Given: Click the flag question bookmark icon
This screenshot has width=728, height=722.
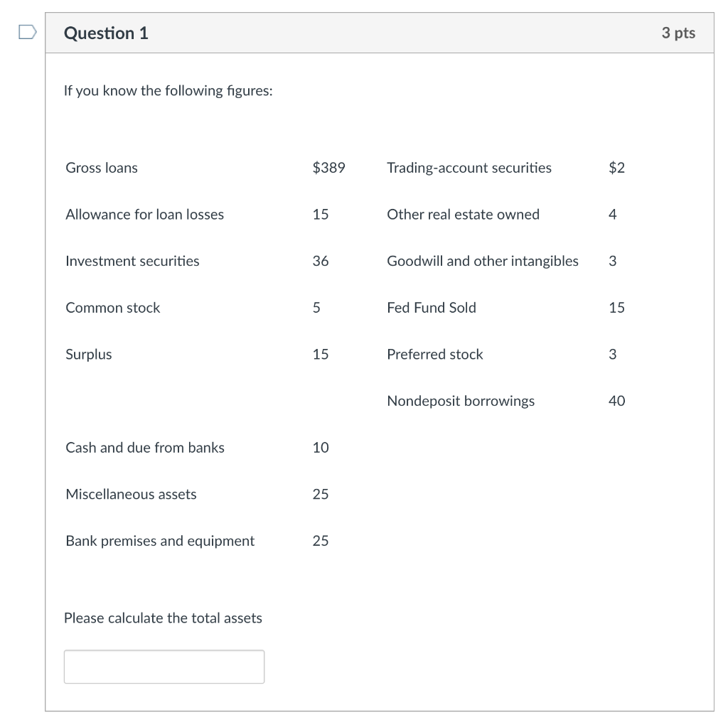Looking at the screenshot, I should point(28,32).
